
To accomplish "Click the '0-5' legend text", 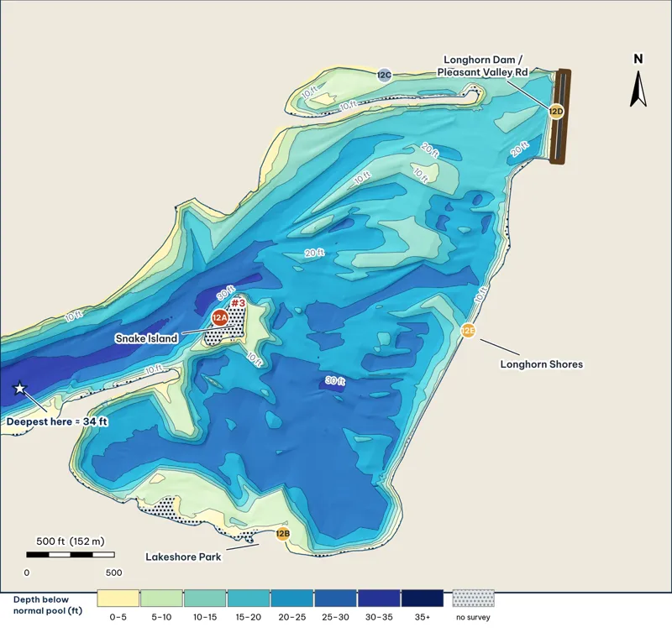I will coord(118,617).
